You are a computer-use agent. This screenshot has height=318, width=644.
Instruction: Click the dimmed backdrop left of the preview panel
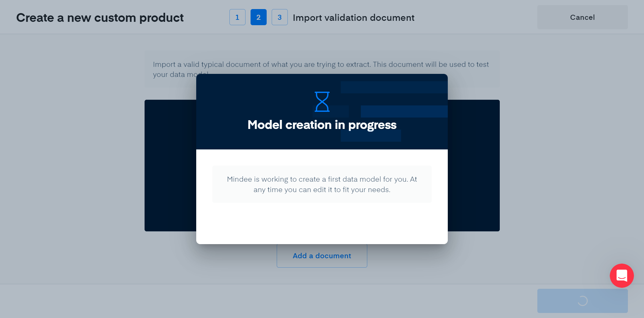click(x=72, y=165)
